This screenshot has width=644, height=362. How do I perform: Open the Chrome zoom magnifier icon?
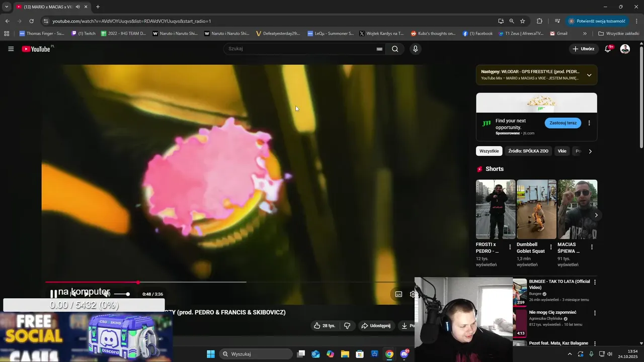[x=512, y=21]
